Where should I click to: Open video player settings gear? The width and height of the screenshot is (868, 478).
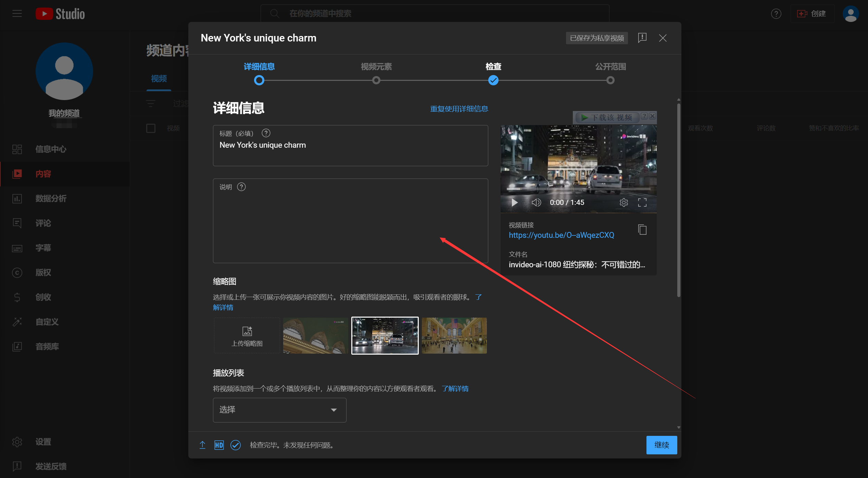tap(624, 203)
